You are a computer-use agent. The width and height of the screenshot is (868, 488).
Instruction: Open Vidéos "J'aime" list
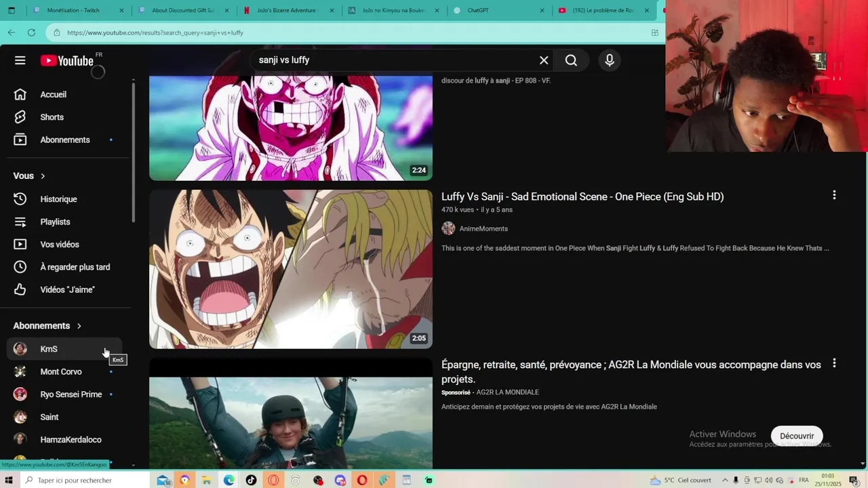68,289
